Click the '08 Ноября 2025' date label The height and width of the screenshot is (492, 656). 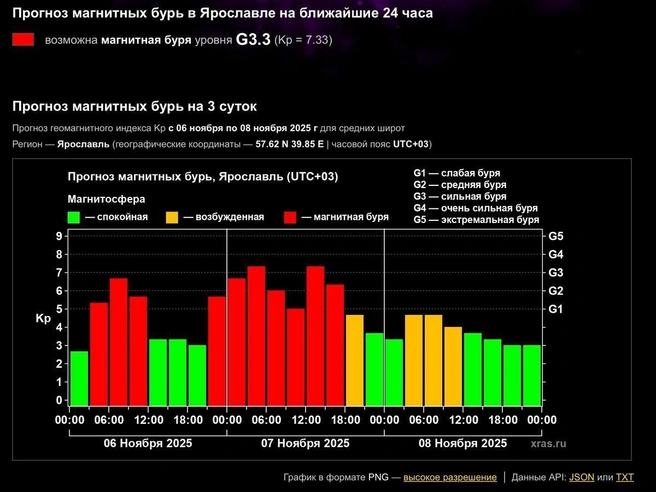(463, 443)
